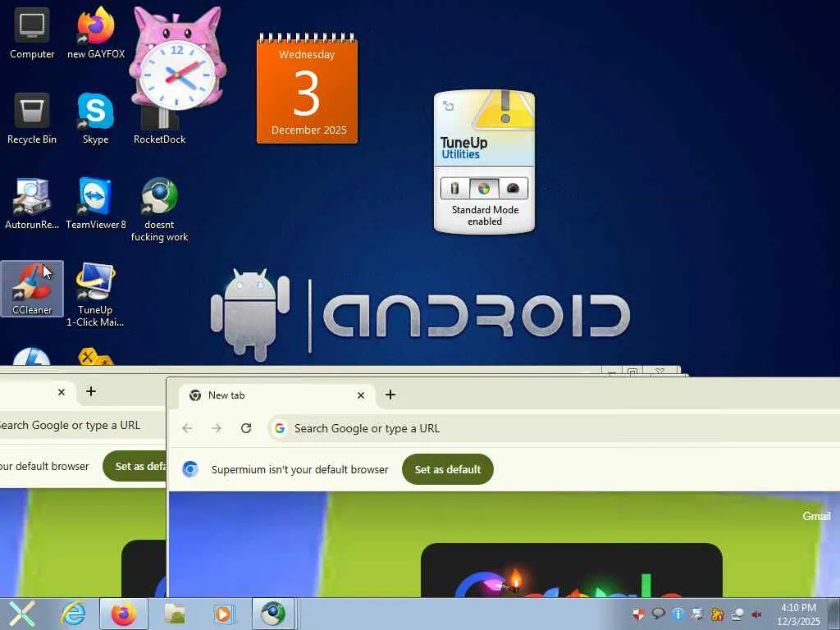840x630 pixels.
Task: Open a new tab in back browser window
Action: click(91, 391)
